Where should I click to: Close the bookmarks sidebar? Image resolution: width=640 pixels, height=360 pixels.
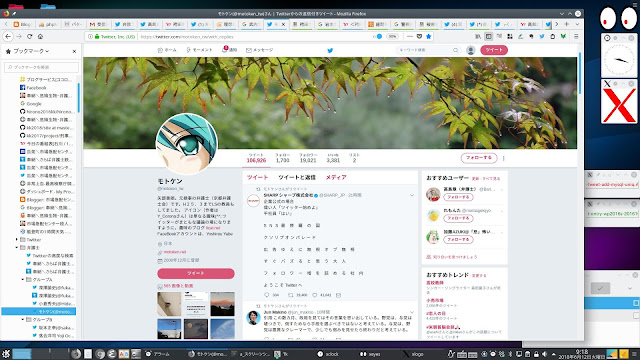click(x=74, y=51)
